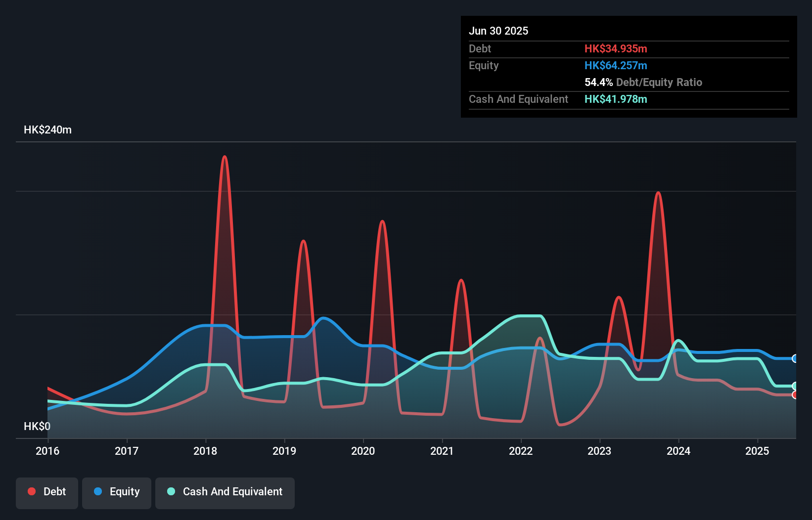This screenshot has width=812, height=520.
Task: Click the teal Cash endpoint marker on chart
Action: (795, 386)
